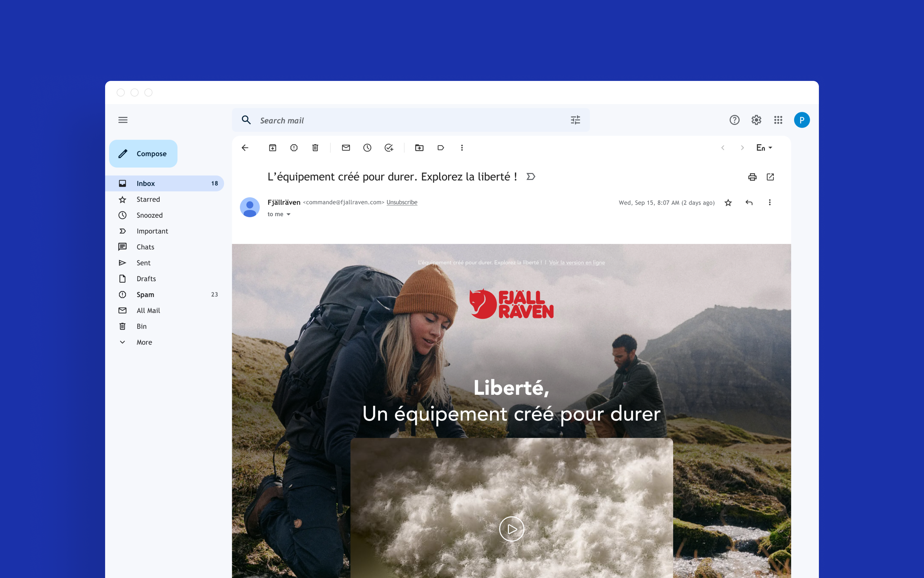This screenshot has width=924, height=578.
Task: Open toolbar more options menu
Action: click(462, 148)
